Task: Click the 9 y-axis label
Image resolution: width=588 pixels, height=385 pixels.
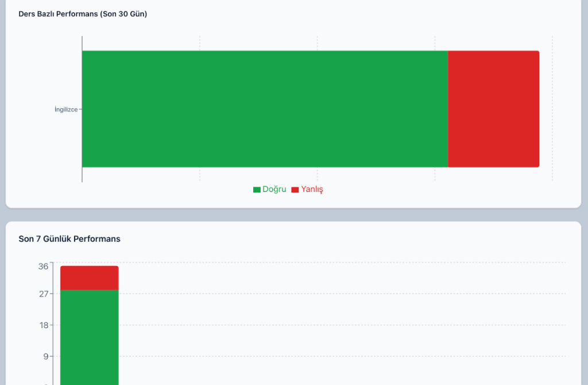Action: pos(45,356)
